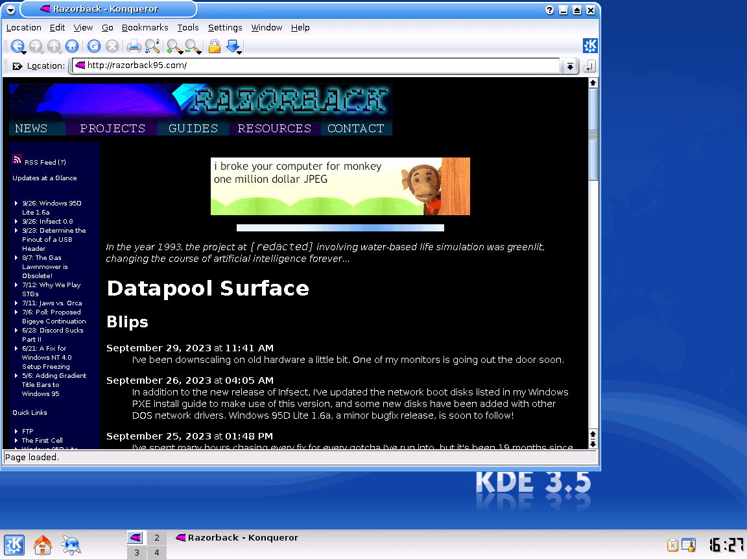747x560 pixels.
Task: Open '5/6: Adding Gradient Title Bars to Windows 95'
Action: click(x=54, y=385)
